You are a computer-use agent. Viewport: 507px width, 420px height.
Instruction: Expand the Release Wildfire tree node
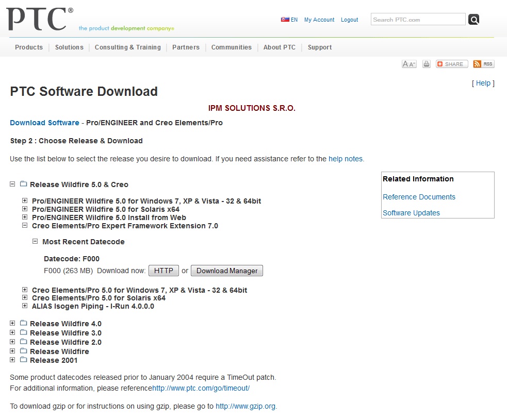[12, 350]
